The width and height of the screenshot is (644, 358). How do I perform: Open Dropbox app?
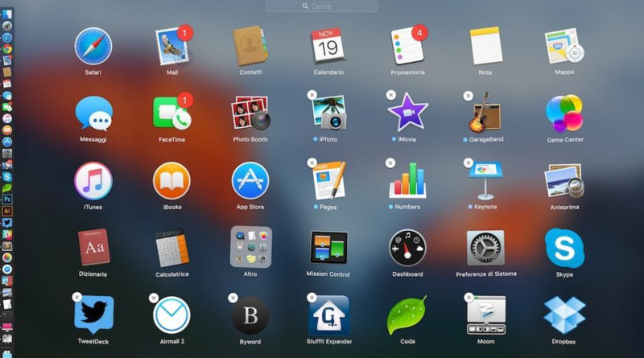[x=564, y=315]
